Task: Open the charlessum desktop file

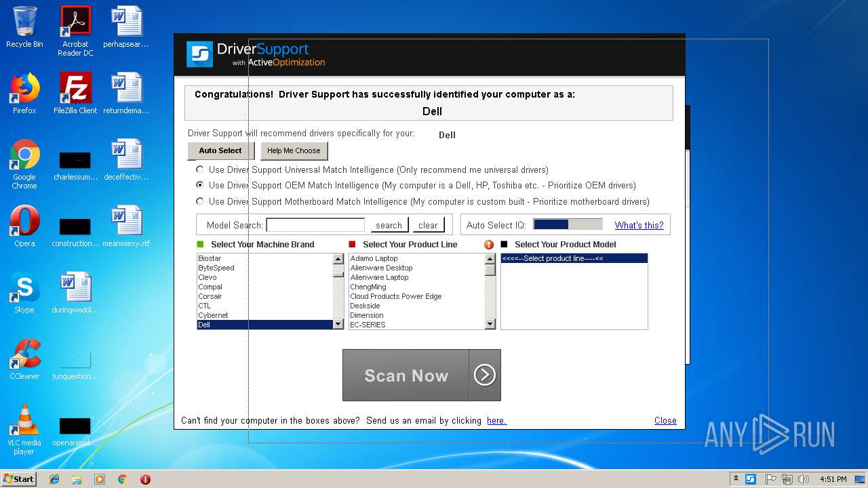Action: pyautogui.click(x=75, y=166)
